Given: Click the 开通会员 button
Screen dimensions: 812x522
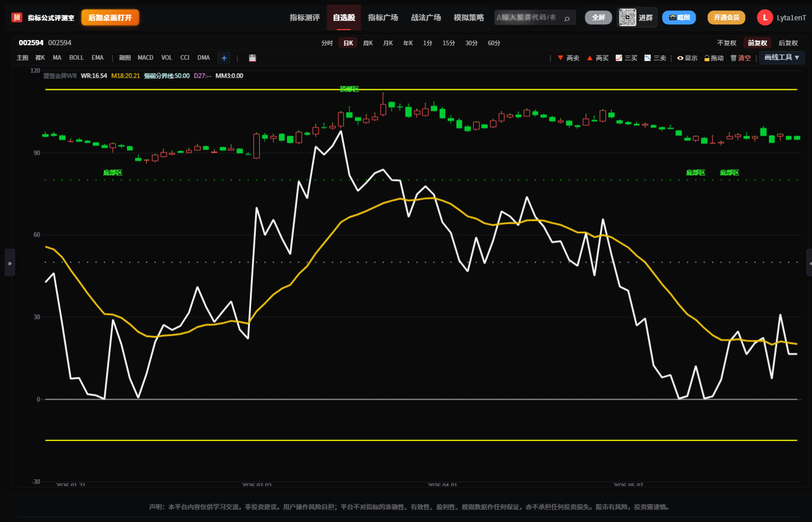Looking at the screenshot, I should tap(726, 17).
